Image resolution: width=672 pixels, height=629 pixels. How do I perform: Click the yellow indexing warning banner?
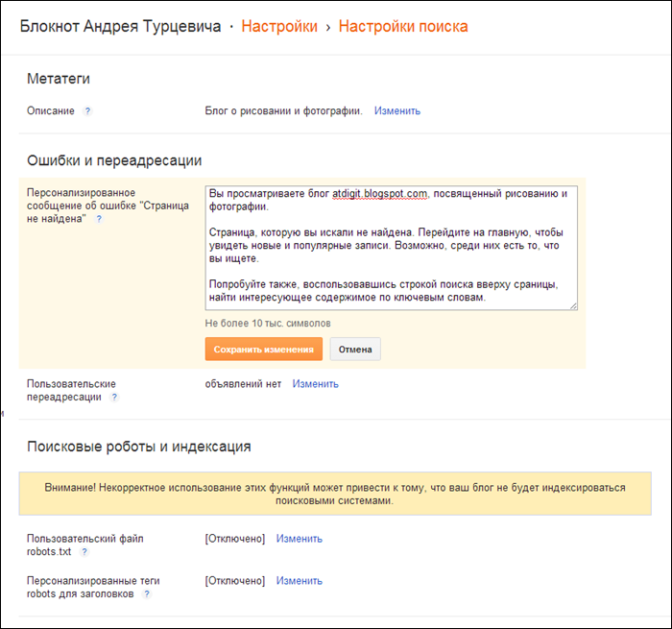335,494
